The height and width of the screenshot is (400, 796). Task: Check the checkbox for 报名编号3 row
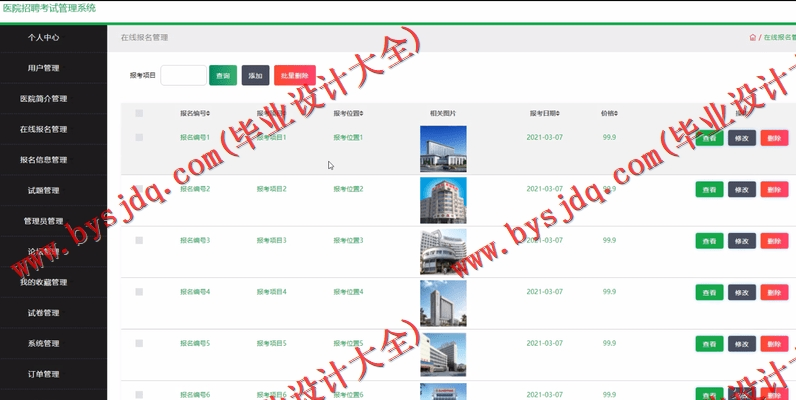pyautogui.click(x=139, y=240)
